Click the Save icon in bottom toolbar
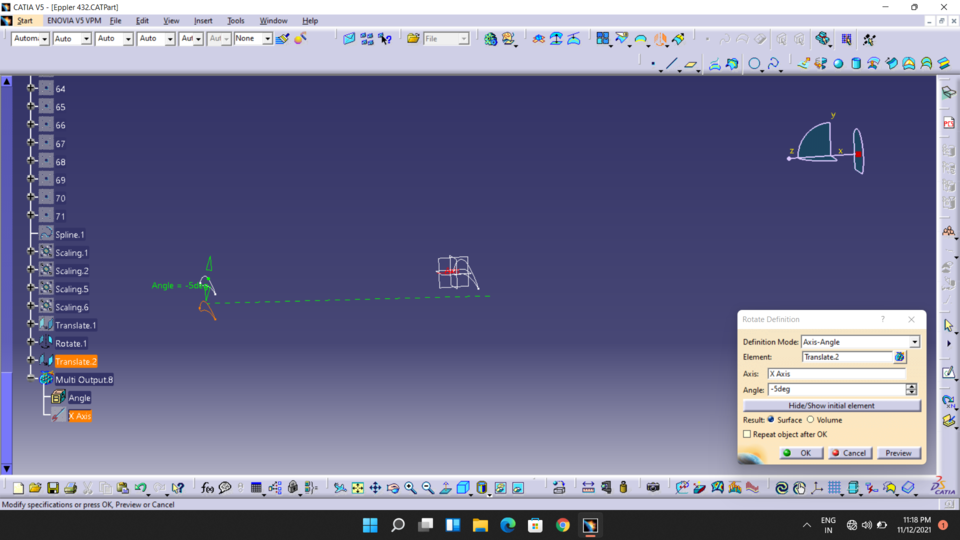 [52, 488]
